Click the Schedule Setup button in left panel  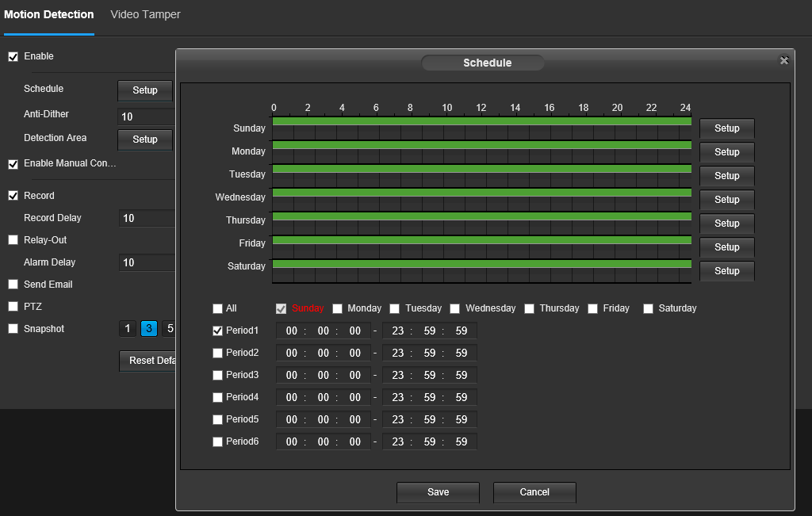[x=145, y=90]
